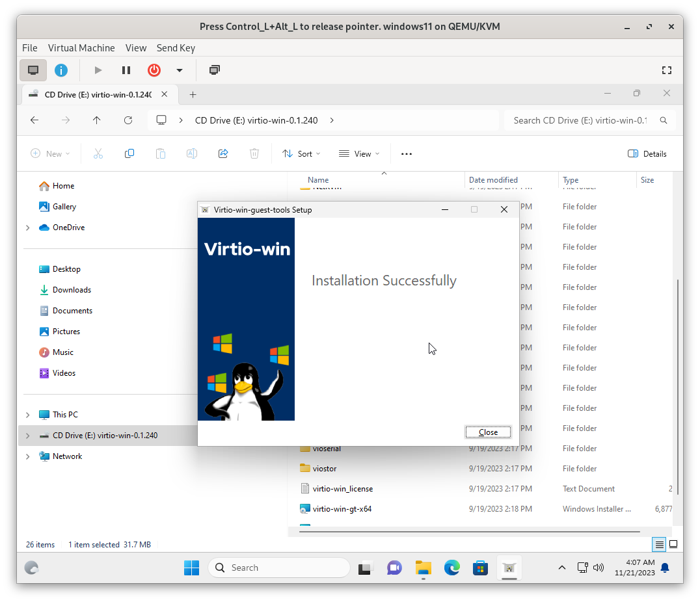Click the Rename icon in toolbar
This screenshot has height=602, width=700.
coord(192,153)
